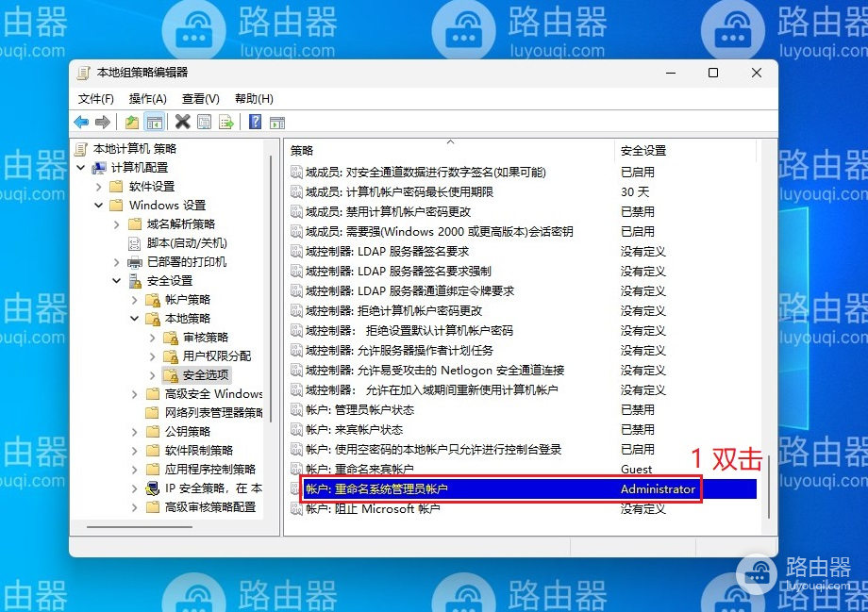The height and width of the screenshot is (612, 868).
Task: Click the Back arrow toolbar icon
Action: (81, 122)
